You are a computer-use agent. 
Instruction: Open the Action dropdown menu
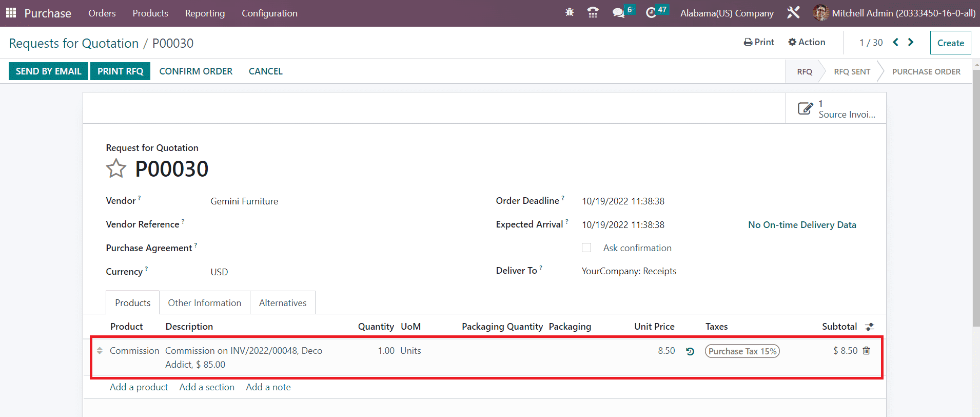tap(807, 42)
